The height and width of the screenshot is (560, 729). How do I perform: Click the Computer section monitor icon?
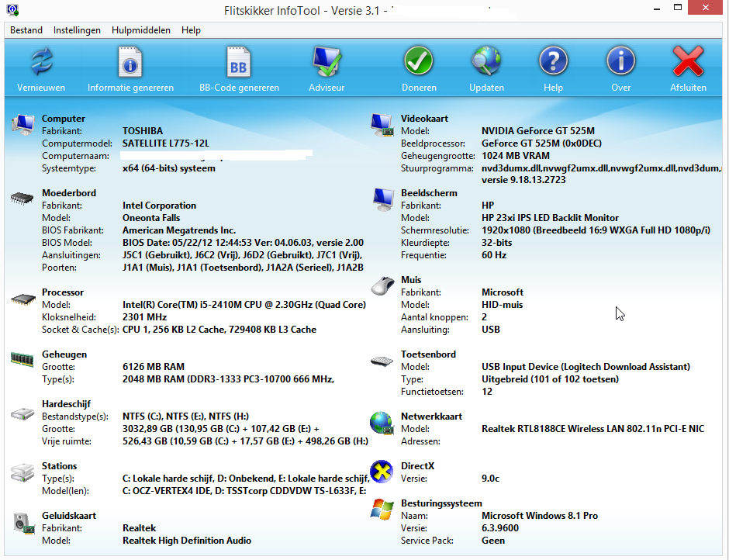[x=23, y=125]
